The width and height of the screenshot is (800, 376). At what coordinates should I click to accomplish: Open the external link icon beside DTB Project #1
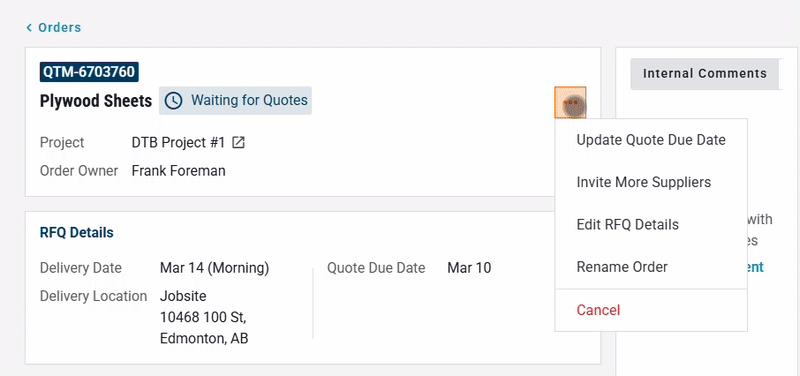238,143
